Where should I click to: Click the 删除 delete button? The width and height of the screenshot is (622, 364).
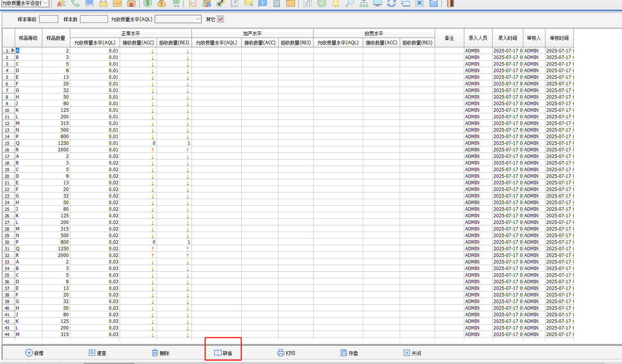[160, 353]
